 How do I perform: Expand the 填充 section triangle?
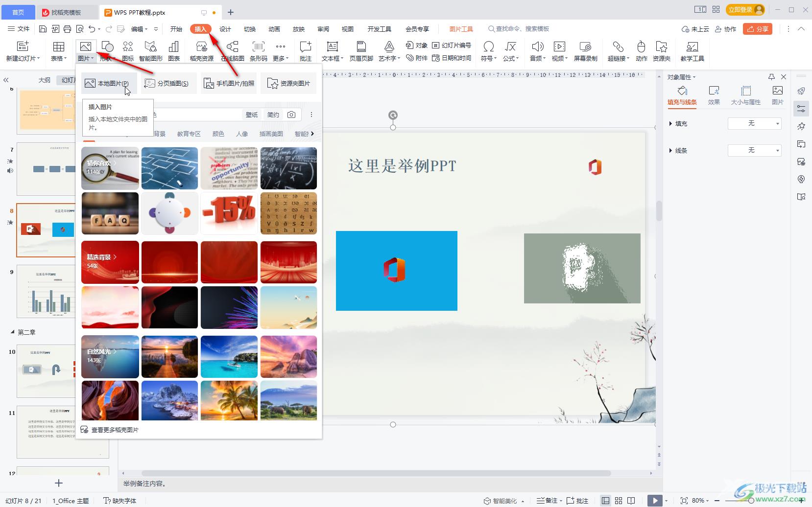tap(670, 124)
